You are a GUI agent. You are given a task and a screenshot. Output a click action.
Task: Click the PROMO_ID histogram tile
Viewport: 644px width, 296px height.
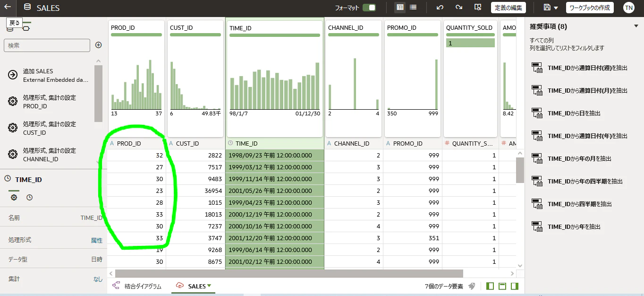click(413, 78)
